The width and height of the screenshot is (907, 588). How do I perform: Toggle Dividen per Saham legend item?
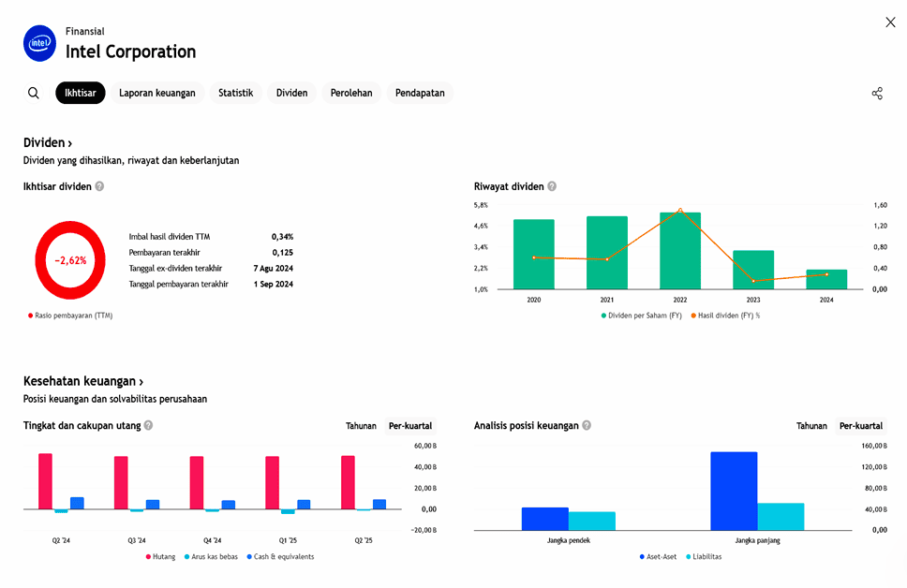(641, 316)
